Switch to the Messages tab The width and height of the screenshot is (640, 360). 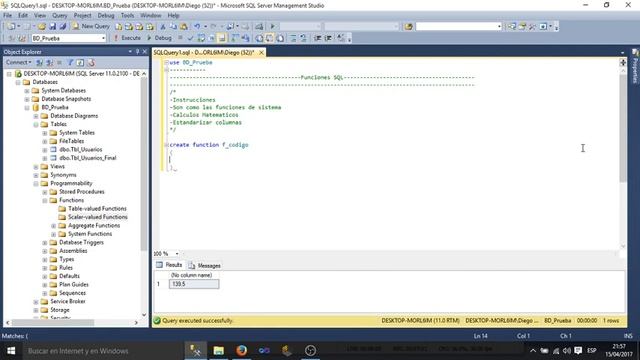(x=204, y=265)
